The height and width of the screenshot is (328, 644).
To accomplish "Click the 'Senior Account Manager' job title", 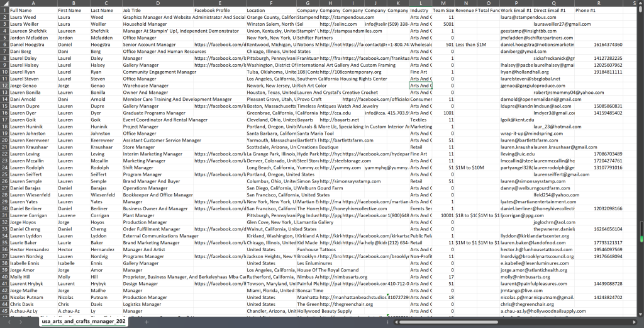I will [x=158, y=45].
